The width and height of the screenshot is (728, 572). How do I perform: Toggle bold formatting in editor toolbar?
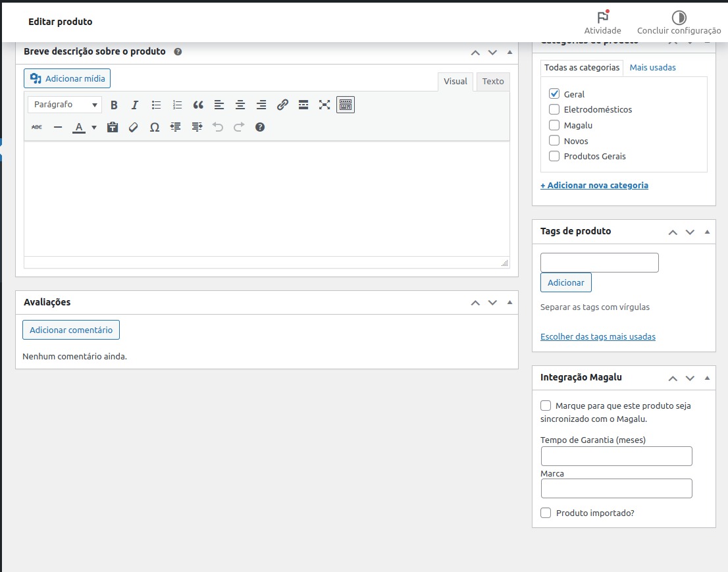pos(114,105)
